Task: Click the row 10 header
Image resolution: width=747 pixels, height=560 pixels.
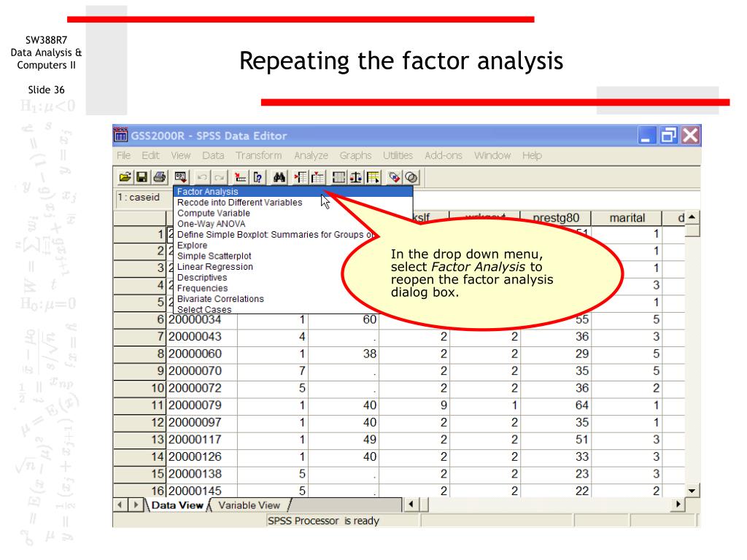Action: pos(139,388)
